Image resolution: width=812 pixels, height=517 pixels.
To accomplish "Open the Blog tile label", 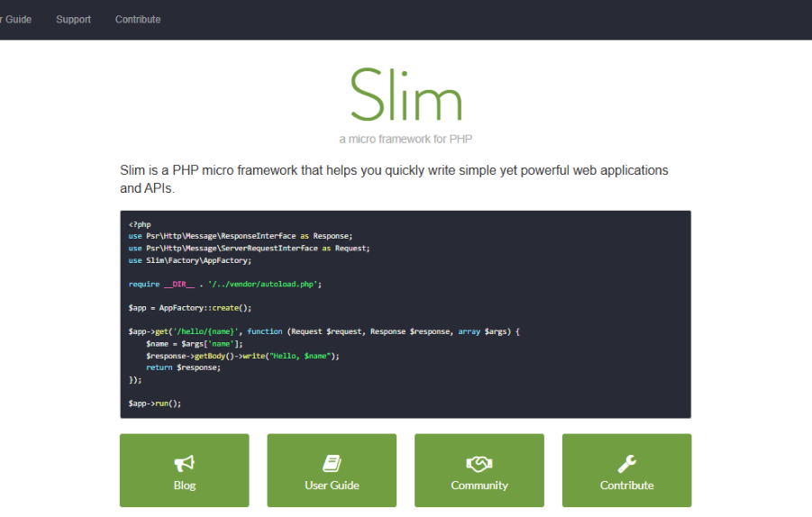I will pos(185,485).
